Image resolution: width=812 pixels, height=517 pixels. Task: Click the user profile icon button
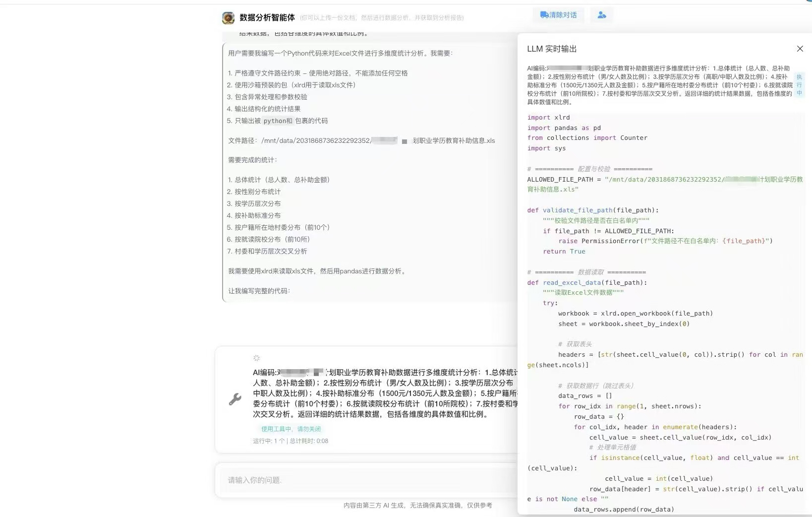(x=601, y=15)
